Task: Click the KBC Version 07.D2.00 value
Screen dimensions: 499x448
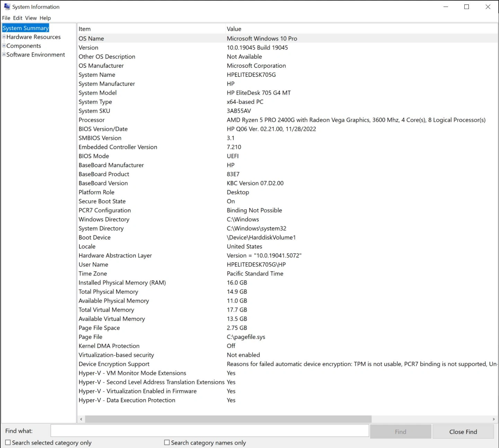Action: pos(255,183)
